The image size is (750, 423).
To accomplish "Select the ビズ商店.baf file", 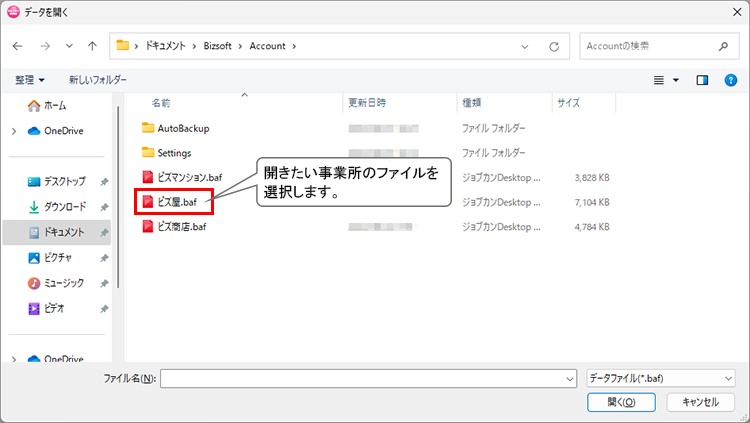I will [x=181, y=226].
